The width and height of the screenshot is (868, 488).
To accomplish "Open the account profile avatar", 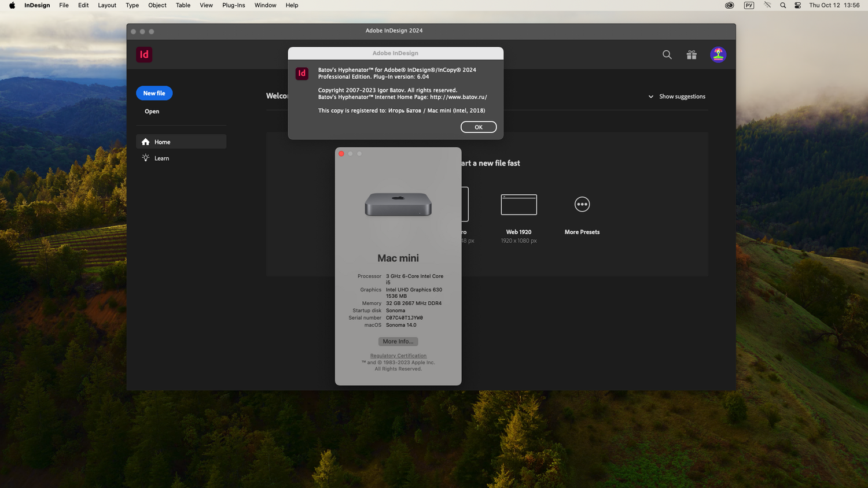I will pos(718,54).
